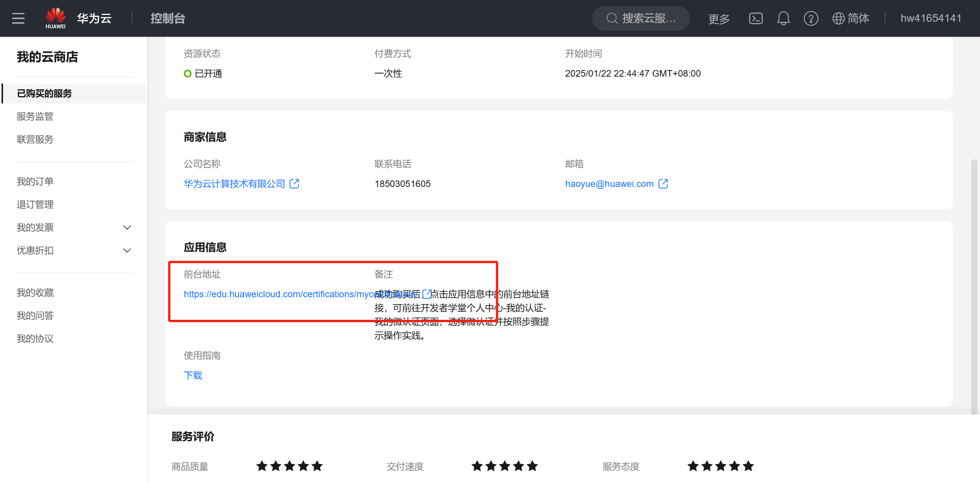Expand the 优惠折扣 submenu

pos(127,251)
